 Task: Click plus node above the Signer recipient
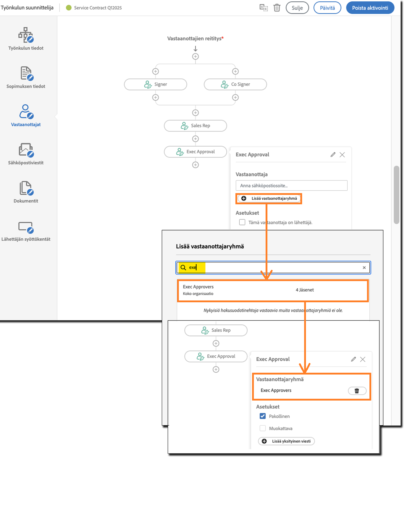(x=155, y=71)
